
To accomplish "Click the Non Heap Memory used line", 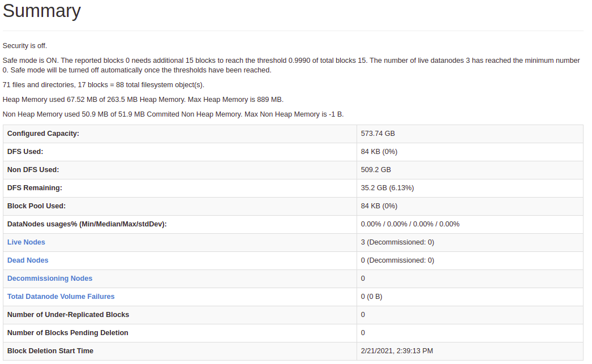I will [173, 114].
